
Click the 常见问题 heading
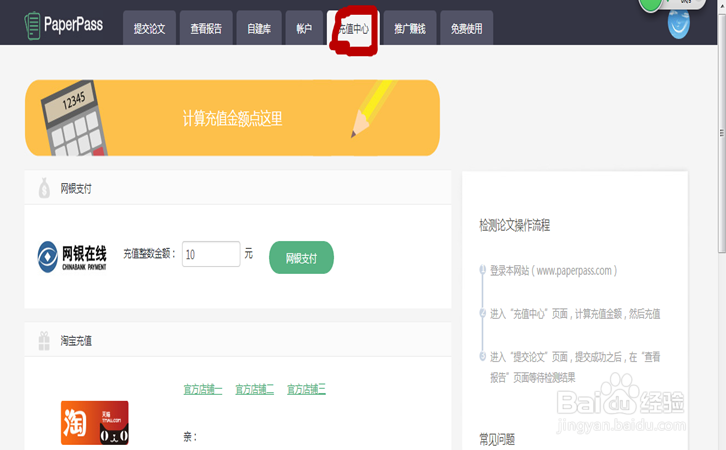pyautogui.click(x=497, y=439)
